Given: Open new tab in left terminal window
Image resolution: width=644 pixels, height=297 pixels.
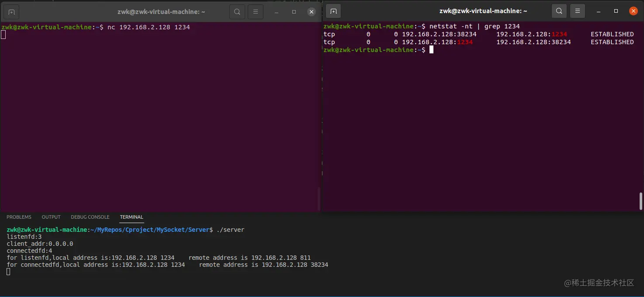Looking at the screenshot, I should pos(12,12).
